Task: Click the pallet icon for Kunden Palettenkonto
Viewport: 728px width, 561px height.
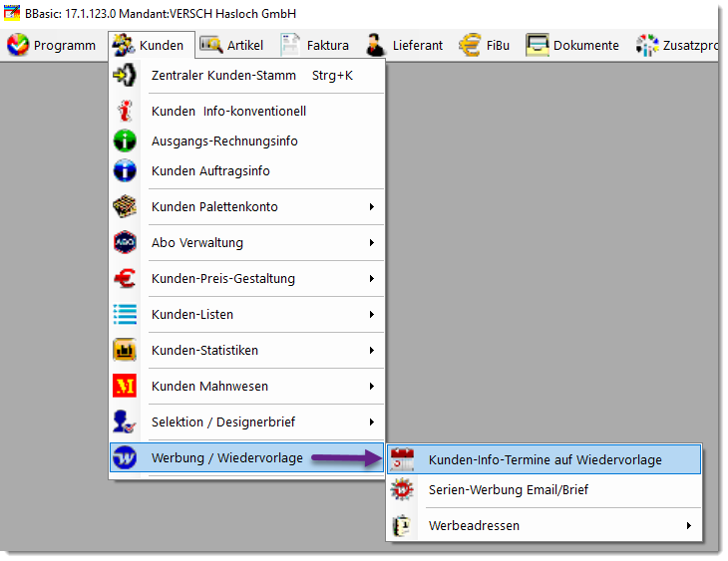Action: point(125,206)
